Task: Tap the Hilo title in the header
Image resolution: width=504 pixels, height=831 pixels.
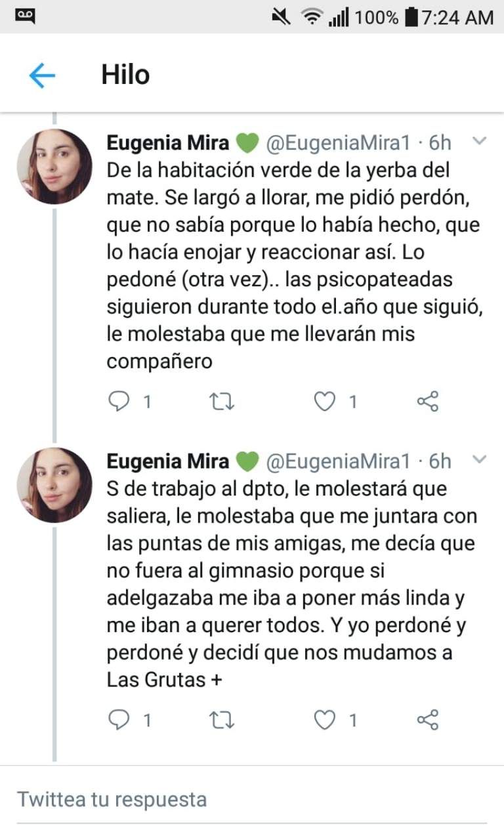Action: click(x=125, y=75)
